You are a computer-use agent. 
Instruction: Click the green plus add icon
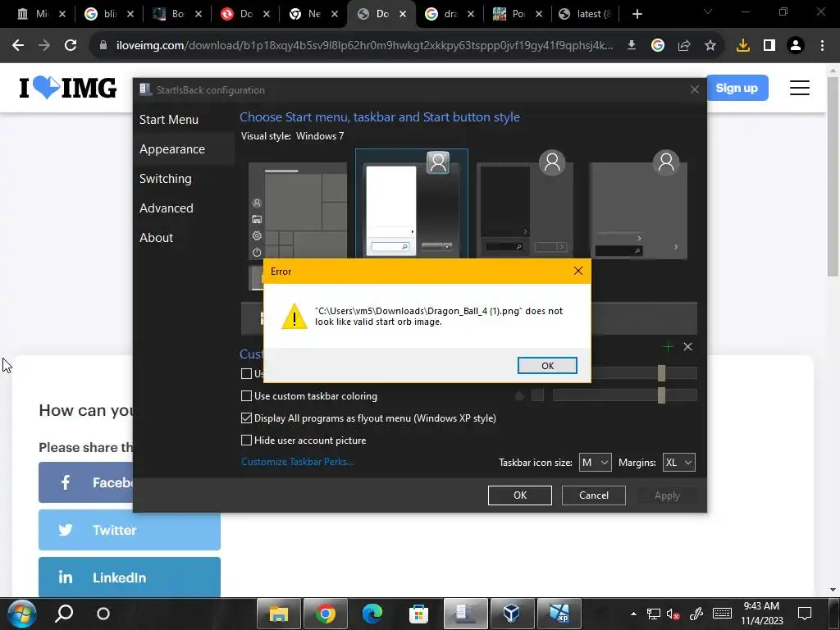(x=668, y=347)
